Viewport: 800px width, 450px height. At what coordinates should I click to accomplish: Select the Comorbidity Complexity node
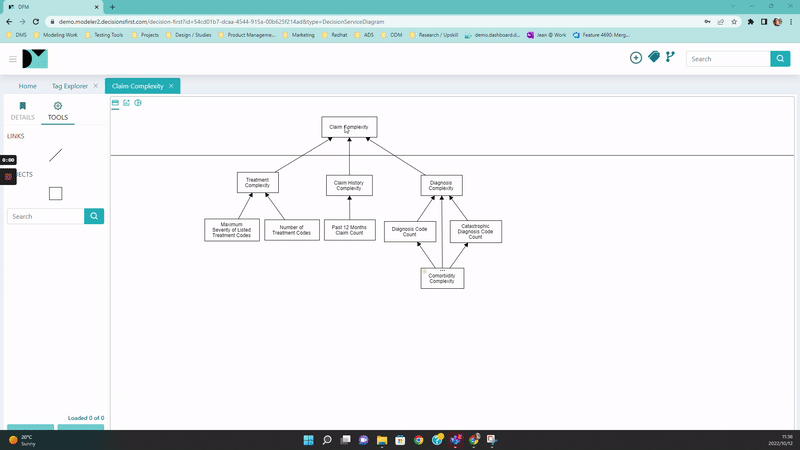(442, 278)
